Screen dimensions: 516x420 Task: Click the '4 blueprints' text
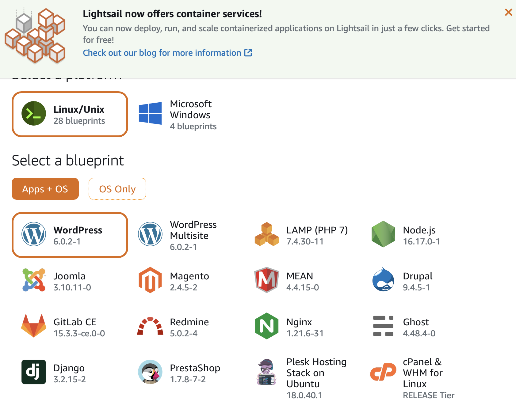point(193,126)
